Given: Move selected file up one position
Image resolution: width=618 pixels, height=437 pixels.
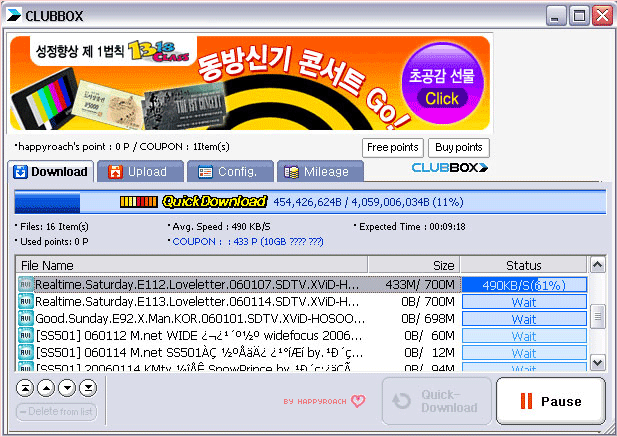Looking at the screenshot, I should click(x=46, y=389).
